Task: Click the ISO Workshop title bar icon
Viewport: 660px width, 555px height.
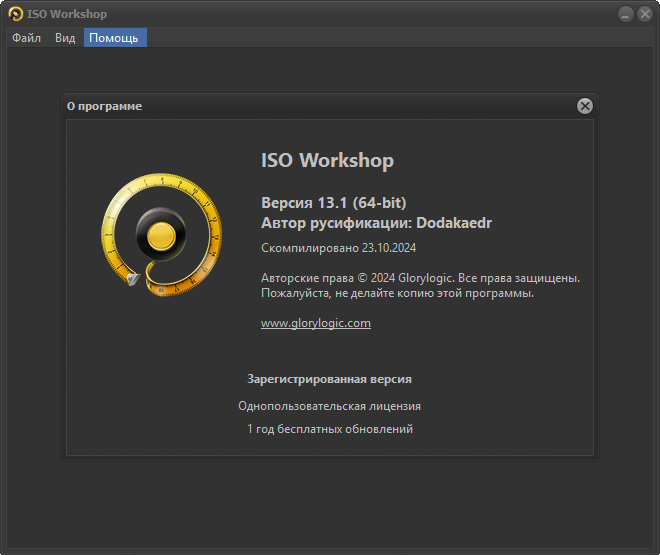Action: click(16, 14)
